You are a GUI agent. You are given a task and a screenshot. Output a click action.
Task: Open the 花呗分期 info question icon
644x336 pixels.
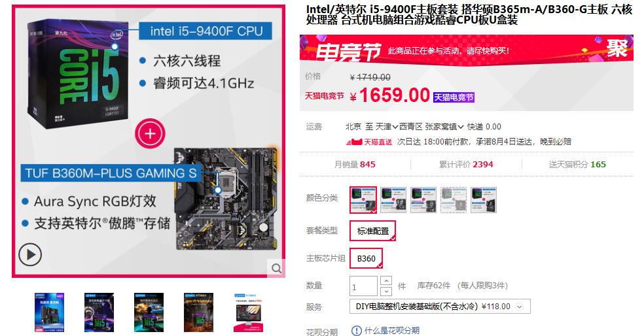(x=357, y=331)
